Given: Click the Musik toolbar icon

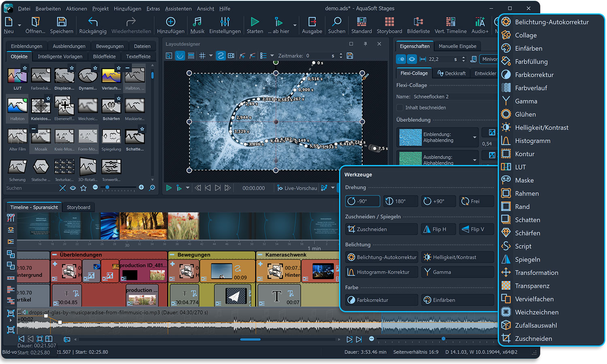Looking at the screenshot, I should pos(197,25).
